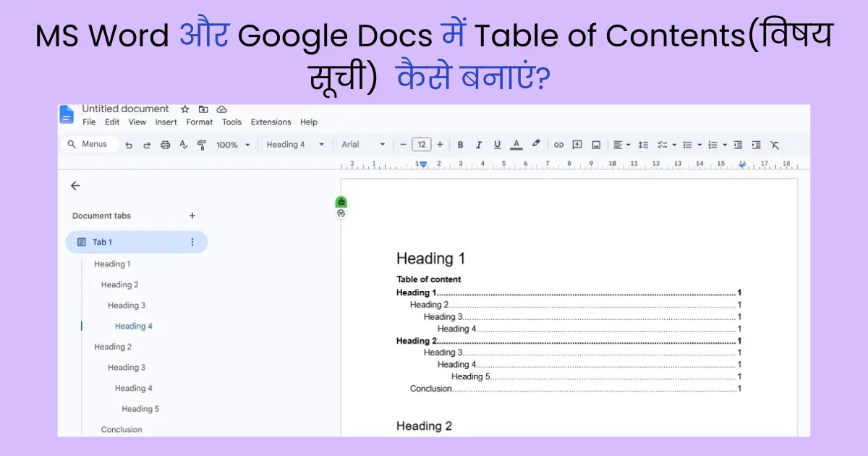The height and width of the screenshot is (456, 868).
Task: Click the clear formatting icon
Action: pyautogui.click(x=775, y=145)
